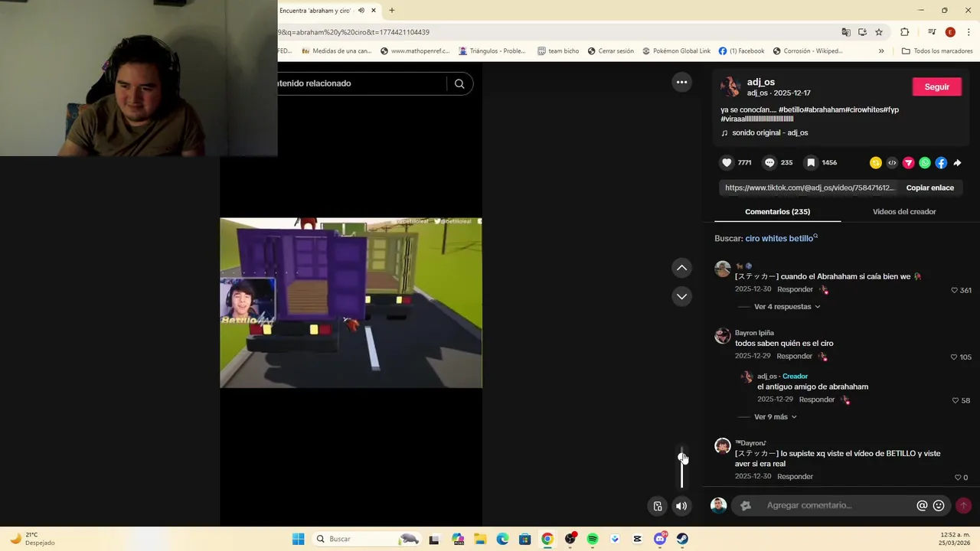Open 'sonido original - adj_os' sound
Image resolution: width=980 pixels, height=551 pixels.
pyautogui.click(x=769, y=132)
